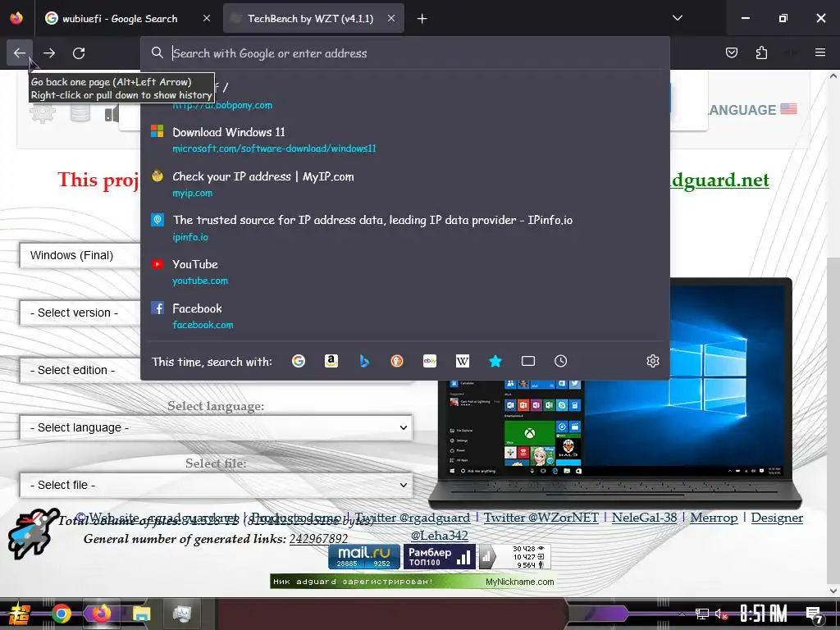840x630 pixels.
Task: Click magnifier icon in address bar
Action: tap(157, 52)
